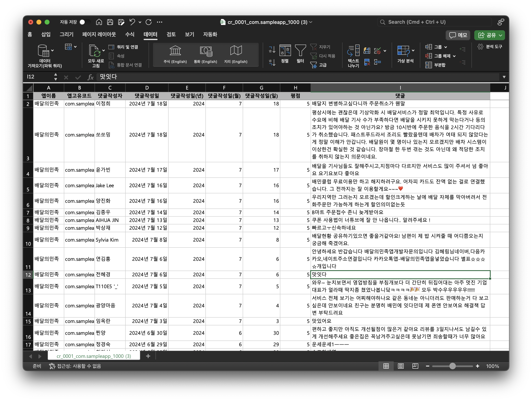This screenshot has height=401, width=532.
Task: Click the 부분합 subtotal button
Action: (x=435, y=65)
